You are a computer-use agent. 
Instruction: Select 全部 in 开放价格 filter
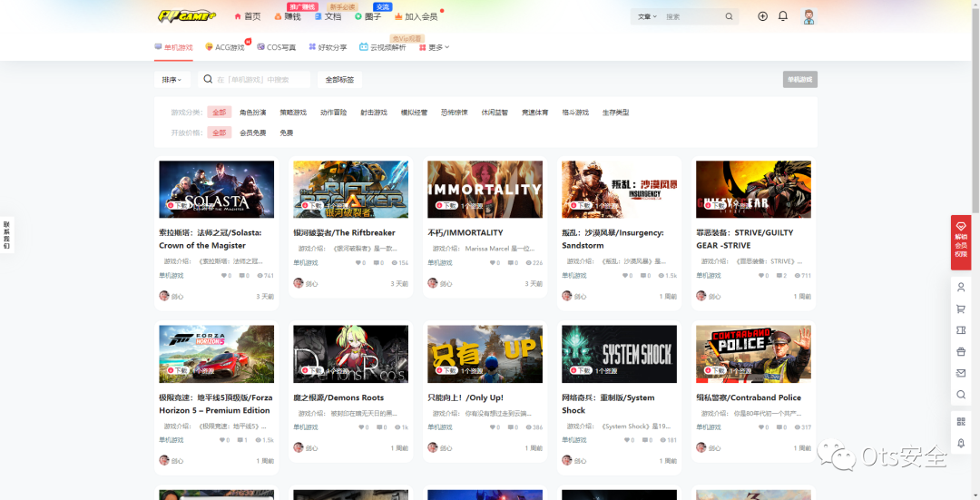(x=220, y=132)
